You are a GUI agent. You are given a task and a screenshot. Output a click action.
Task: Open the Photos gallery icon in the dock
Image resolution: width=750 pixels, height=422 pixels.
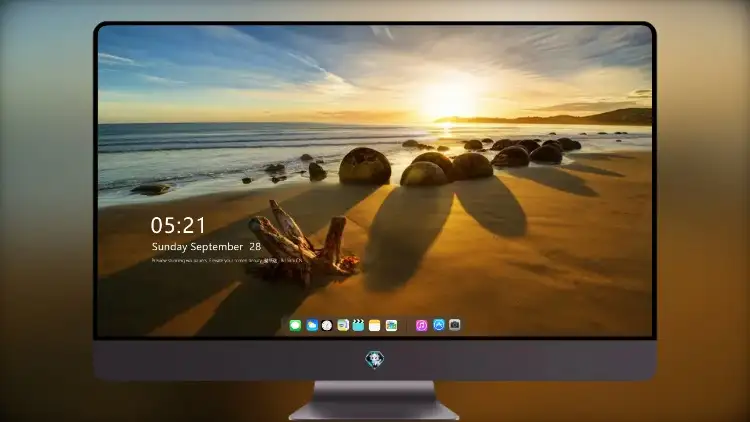(x=391, y=325)
